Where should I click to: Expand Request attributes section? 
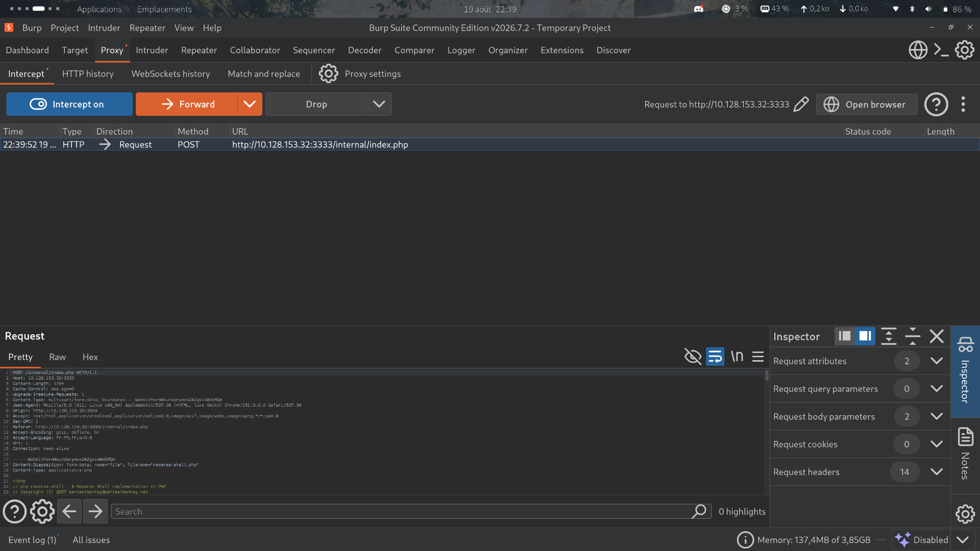[937, 361]
